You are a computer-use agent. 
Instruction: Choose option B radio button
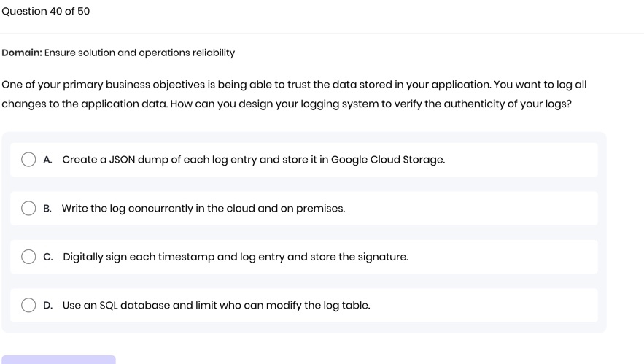tap(28, 209)
